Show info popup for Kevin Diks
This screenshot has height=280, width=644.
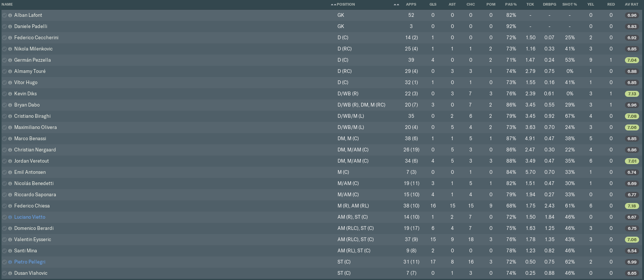10,94
